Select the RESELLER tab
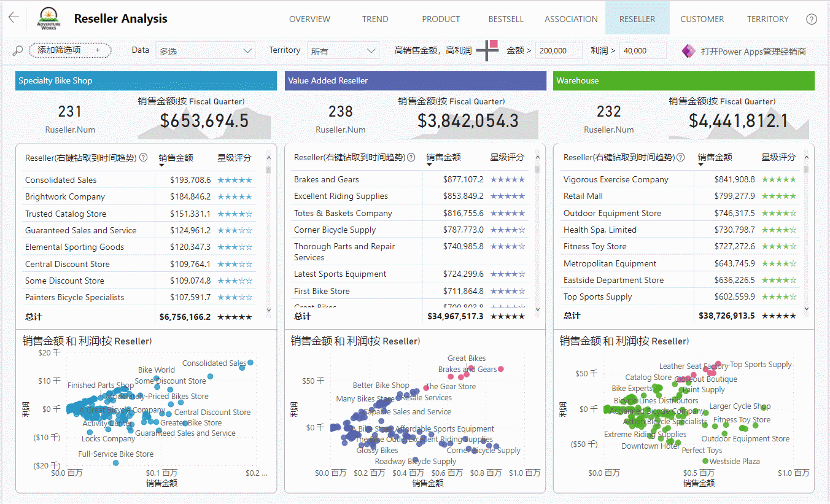This screenshot has height=504, width=830. 637,19
